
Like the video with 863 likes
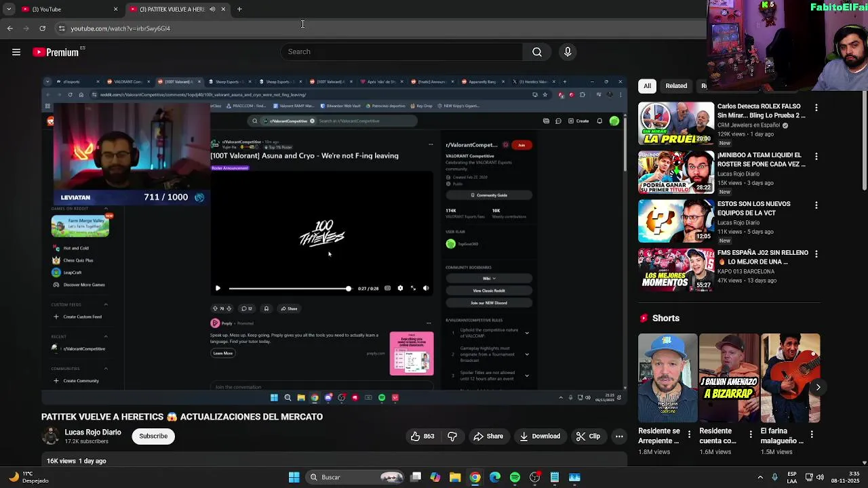(422, 436)
